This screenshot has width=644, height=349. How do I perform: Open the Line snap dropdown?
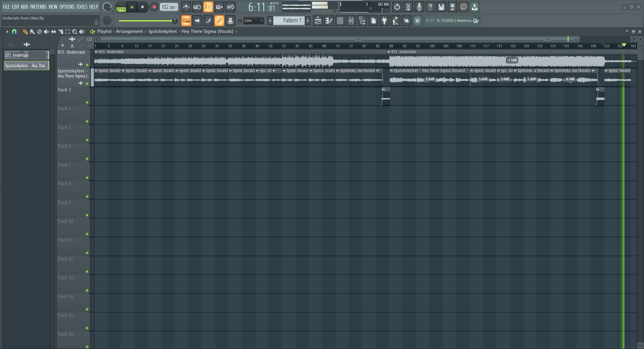pyautogui.click(x=254, y=21)
